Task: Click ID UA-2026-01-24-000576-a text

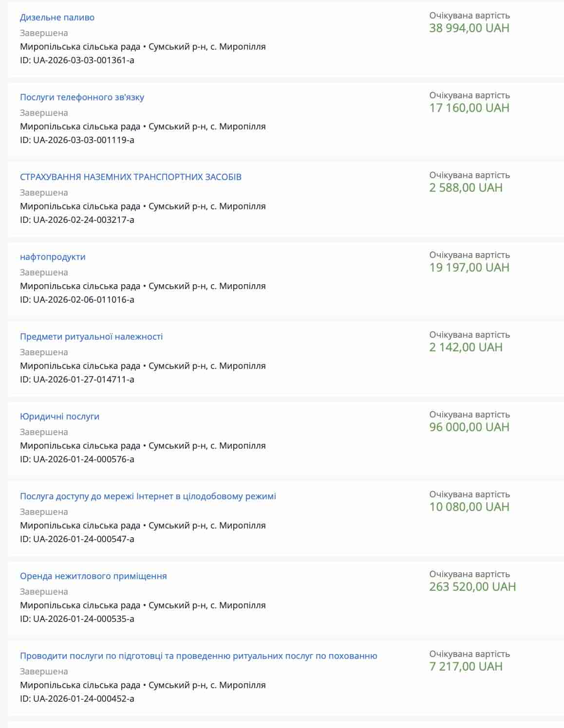Action: point(77,459)
